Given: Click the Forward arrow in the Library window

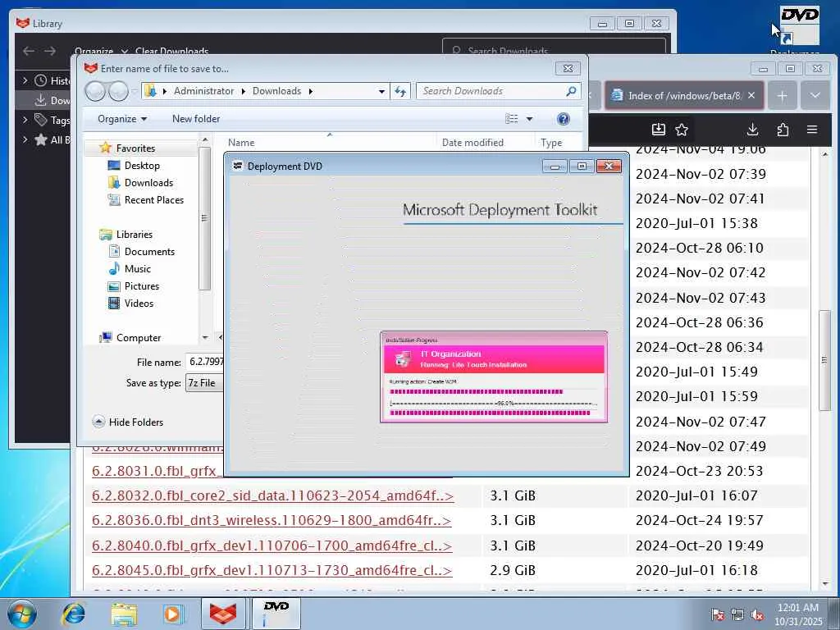Looking at the screenshot, I should [50, 51].
